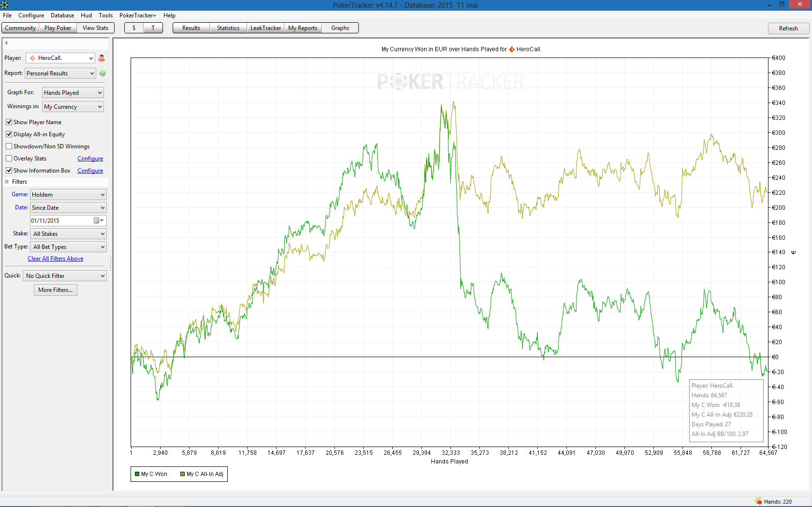Viewport: 812px width, 507px height.
Task: Click the Hands Played x-axis label
Action: point(449,462)
